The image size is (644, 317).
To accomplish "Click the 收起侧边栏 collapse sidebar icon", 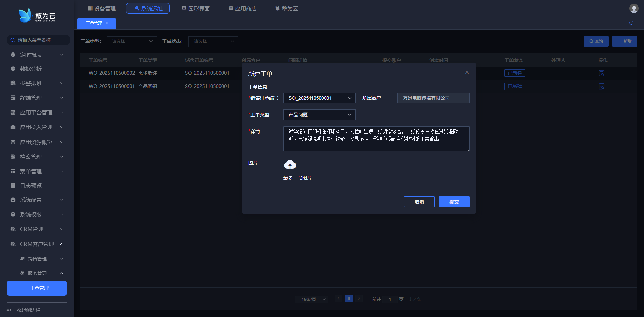I will click(x=9, y=310).
